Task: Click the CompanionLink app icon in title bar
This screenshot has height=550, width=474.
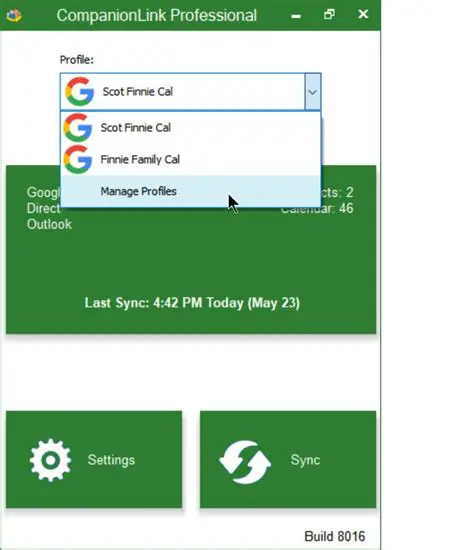Action: point(14,15)
